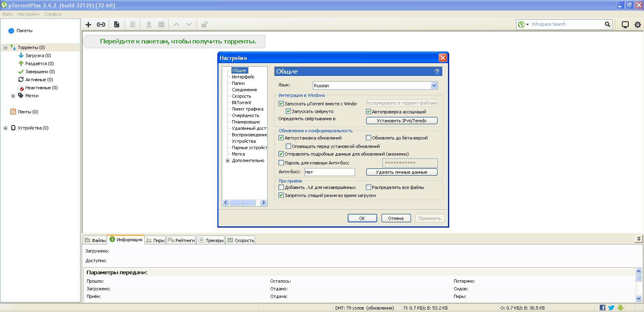Click the Remote monitor icon in toolbar

[625, 25]
